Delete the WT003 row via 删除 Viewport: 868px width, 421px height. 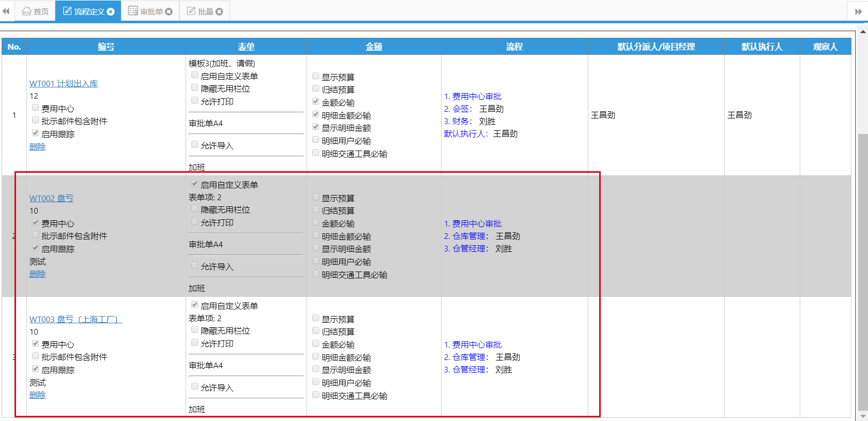[37, 395]
